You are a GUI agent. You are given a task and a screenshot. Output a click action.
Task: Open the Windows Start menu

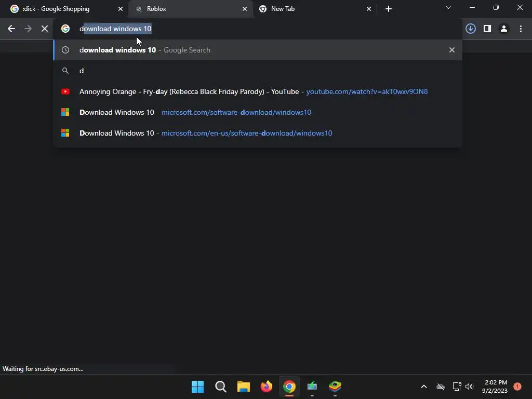197,387
